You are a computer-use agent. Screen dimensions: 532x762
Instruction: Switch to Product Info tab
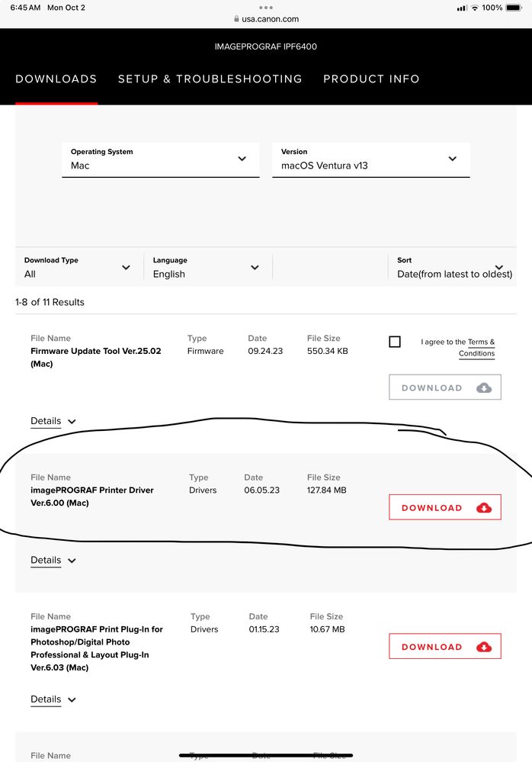(x=371, y=79)
